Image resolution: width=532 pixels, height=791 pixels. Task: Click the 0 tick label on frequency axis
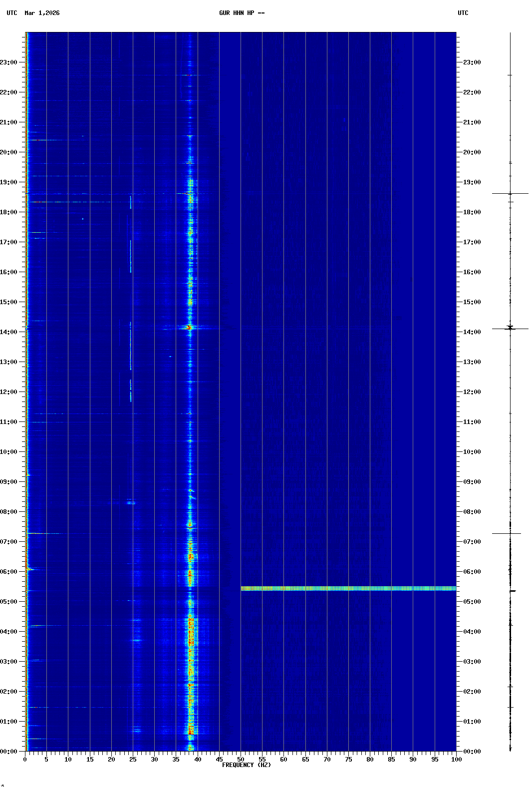click(x=25, y=760)
